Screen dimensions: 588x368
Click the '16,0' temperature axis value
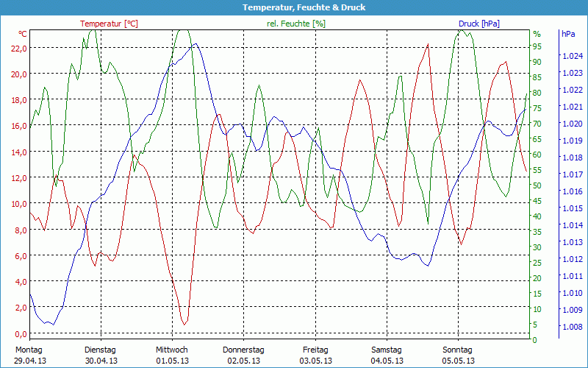(19, 126)
